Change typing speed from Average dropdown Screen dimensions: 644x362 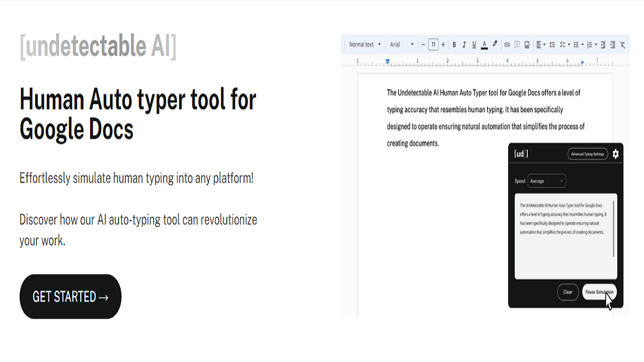click(x=546, y=181)
